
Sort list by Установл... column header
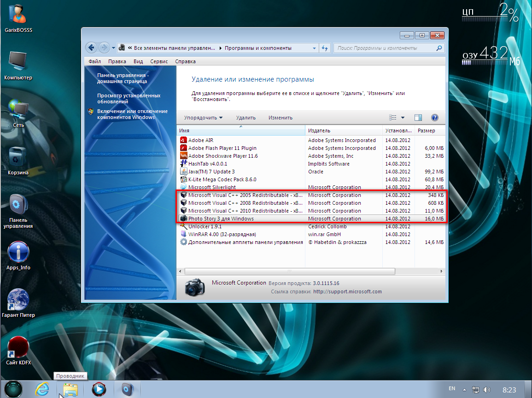pyautogui.click(x=399, y=131)
